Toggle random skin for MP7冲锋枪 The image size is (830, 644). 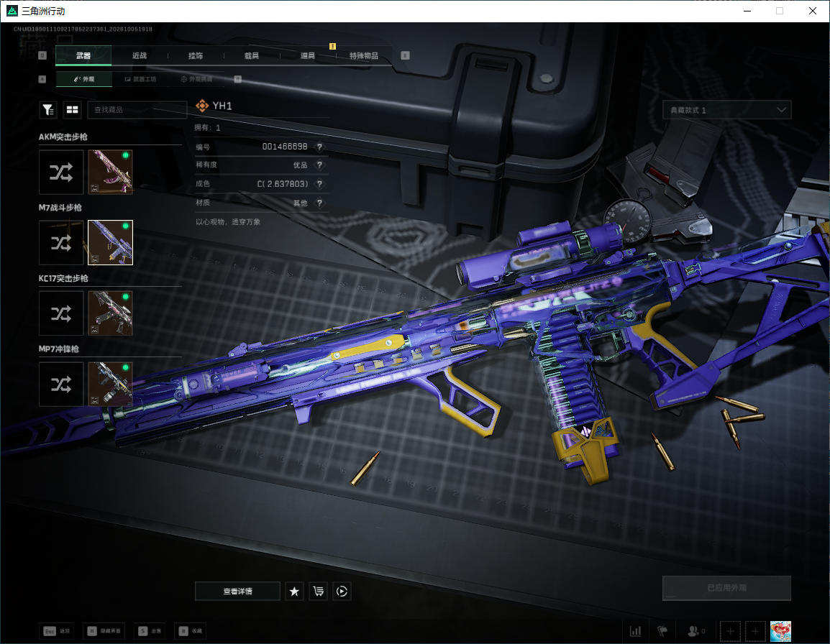(61, 385)
